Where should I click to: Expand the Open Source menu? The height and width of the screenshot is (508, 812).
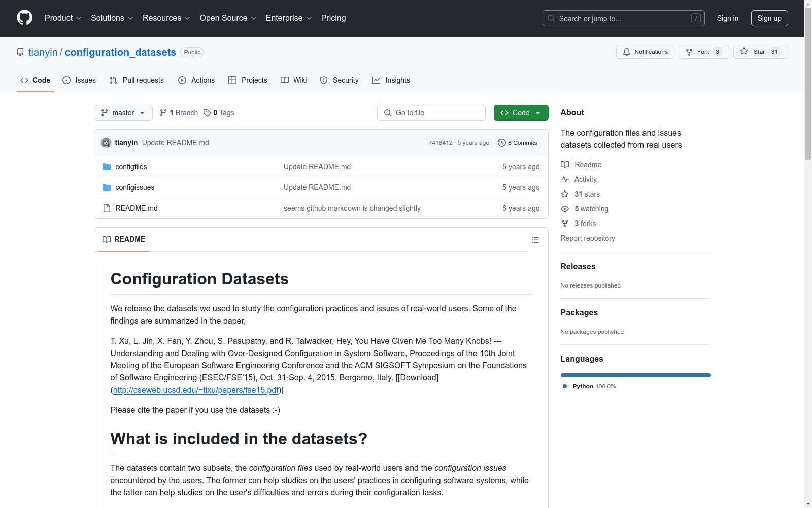pyautogui.click(x=228, y=18)
